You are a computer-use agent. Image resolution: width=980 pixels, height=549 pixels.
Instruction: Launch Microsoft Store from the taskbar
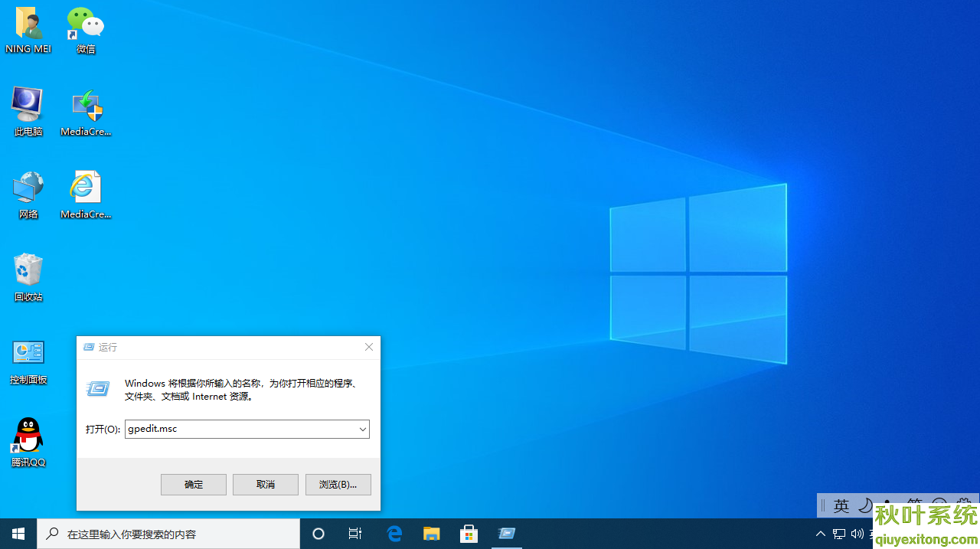[x=469, y=534]
